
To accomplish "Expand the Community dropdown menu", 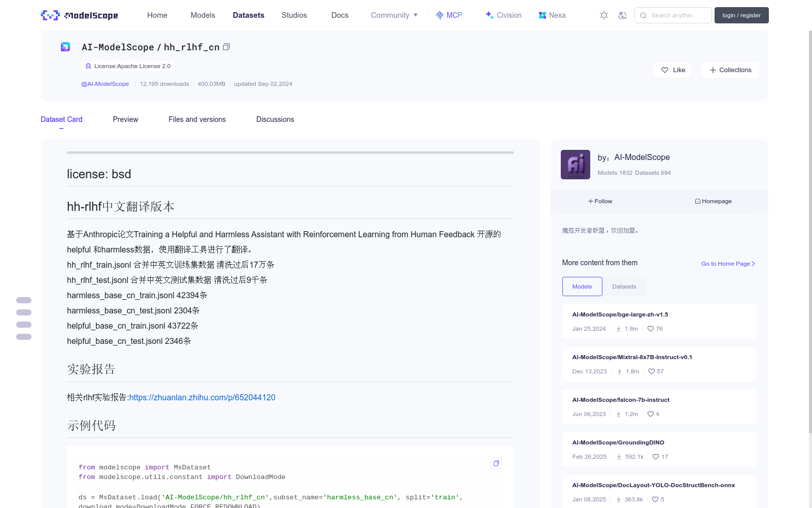I will point(394,15).
